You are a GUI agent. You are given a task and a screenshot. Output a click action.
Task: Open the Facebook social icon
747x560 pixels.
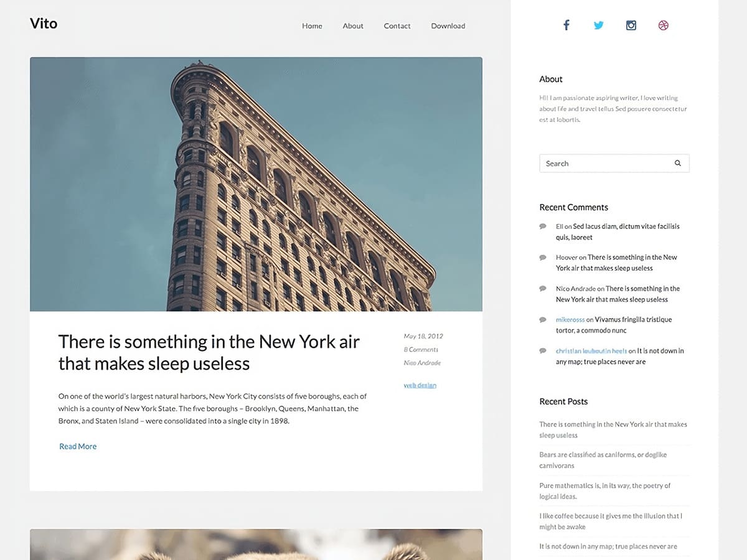tap(566, 26)
